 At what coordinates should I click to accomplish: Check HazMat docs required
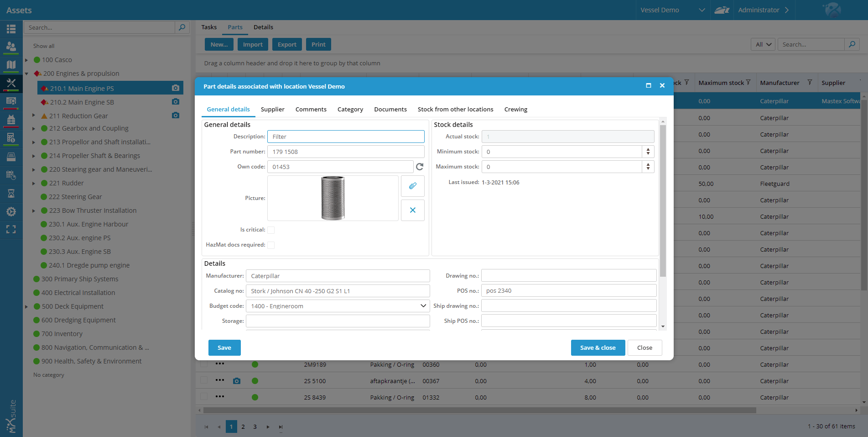271,245
